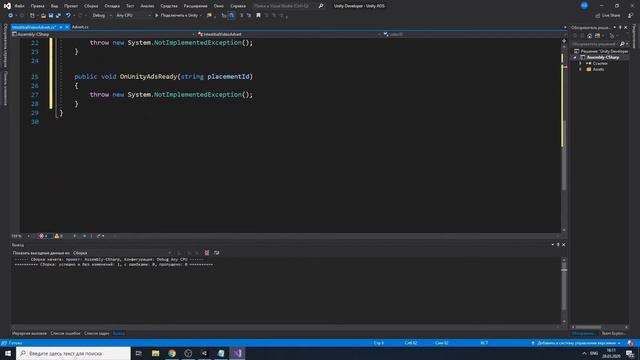640x360 pixels.
Task: Click the Open file folder icon
Action: [43, 16]
